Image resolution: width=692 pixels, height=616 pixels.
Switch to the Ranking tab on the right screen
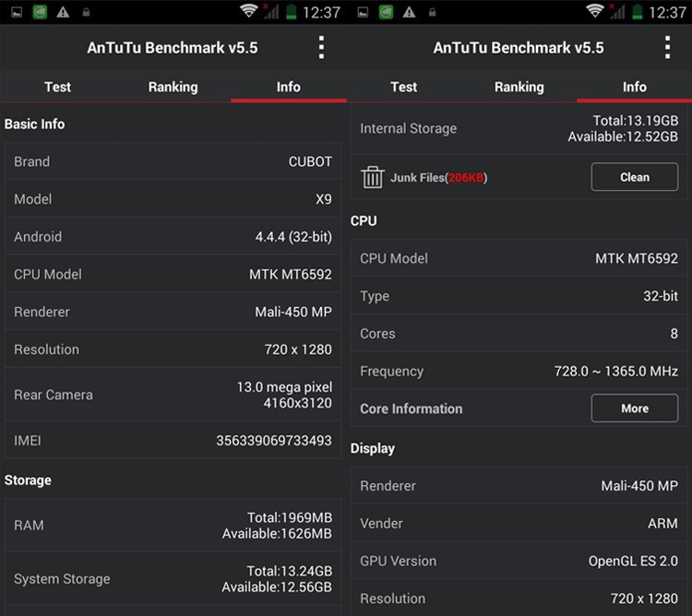(519, 87)
